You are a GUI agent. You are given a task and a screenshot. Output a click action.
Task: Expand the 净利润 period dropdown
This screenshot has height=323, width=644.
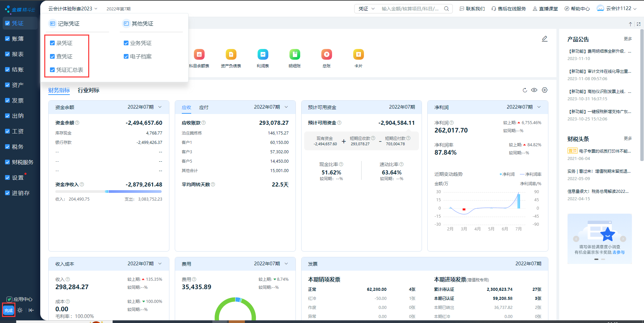coord(539,107)
